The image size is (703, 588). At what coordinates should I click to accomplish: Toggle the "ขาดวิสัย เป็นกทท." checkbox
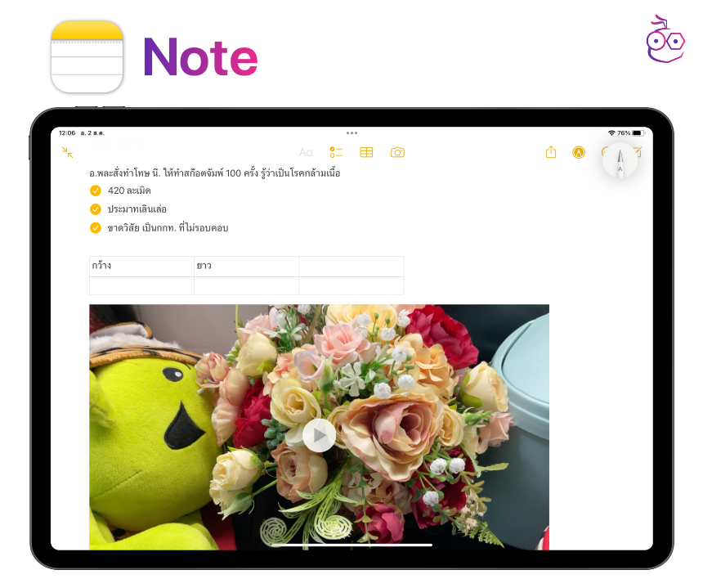pos(96,228)
